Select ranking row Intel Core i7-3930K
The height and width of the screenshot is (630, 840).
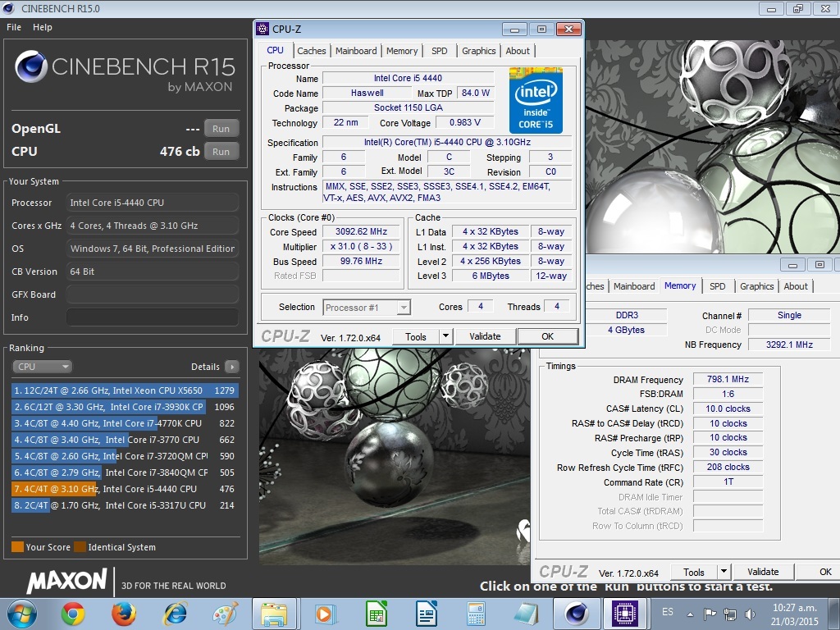(125, 407)
